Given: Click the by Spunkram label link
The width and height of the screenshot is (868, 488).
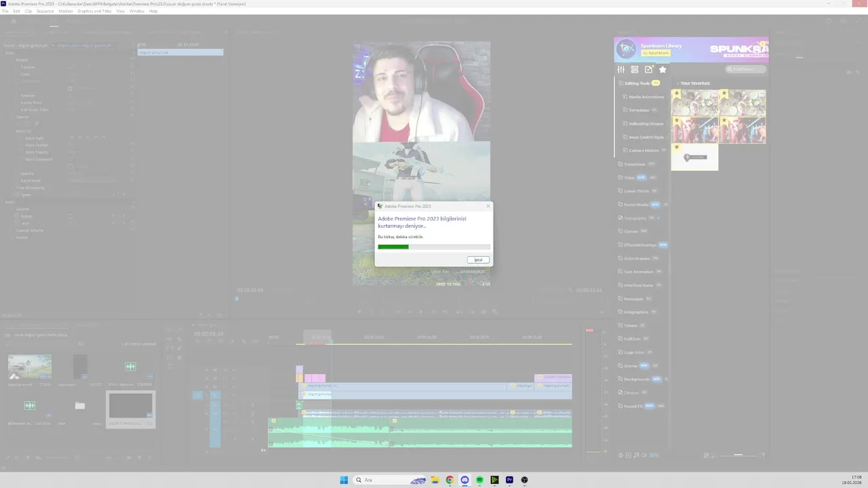Looking at the screenshot, I should [656, 53].
